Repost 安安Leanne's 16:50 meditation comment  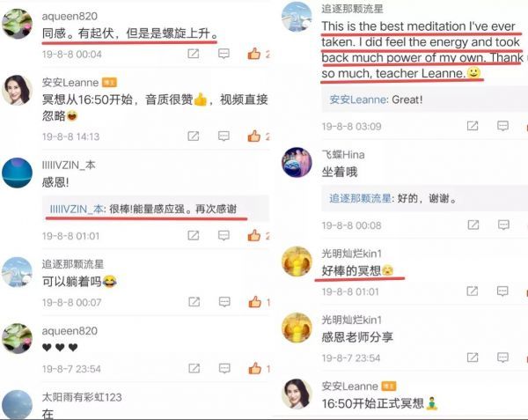click(194, 136)
